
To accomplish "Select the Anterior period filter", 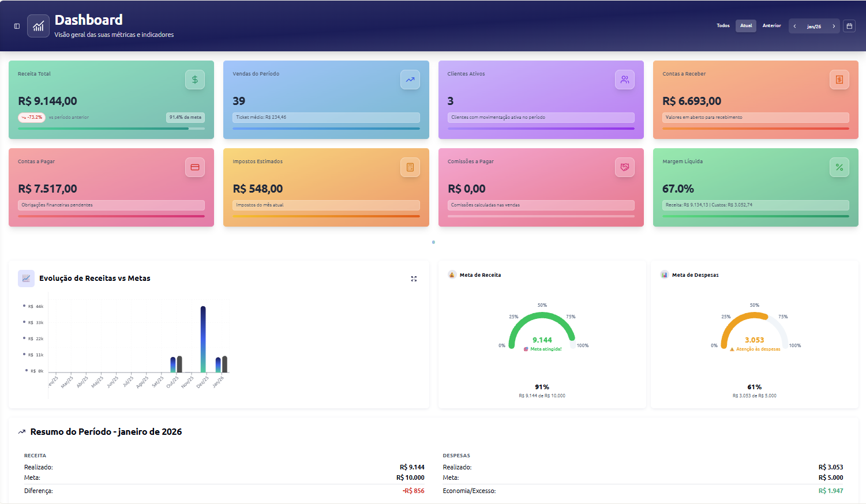I will click(x=771, y=25).
